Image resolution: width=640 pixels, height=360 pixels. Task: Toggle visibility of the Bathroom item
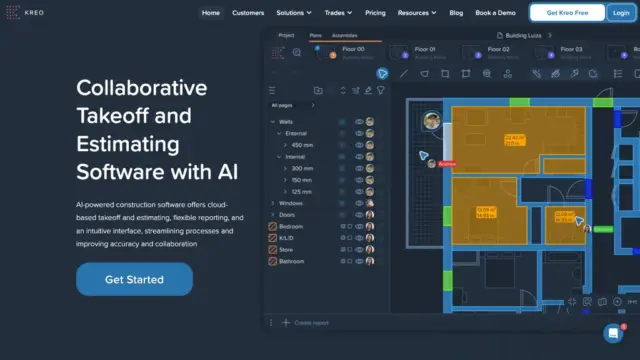359,261
